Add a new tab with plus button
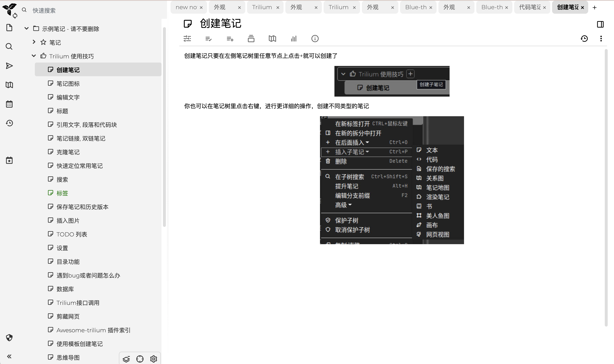 pyautogui.click(x=594, y=8)
